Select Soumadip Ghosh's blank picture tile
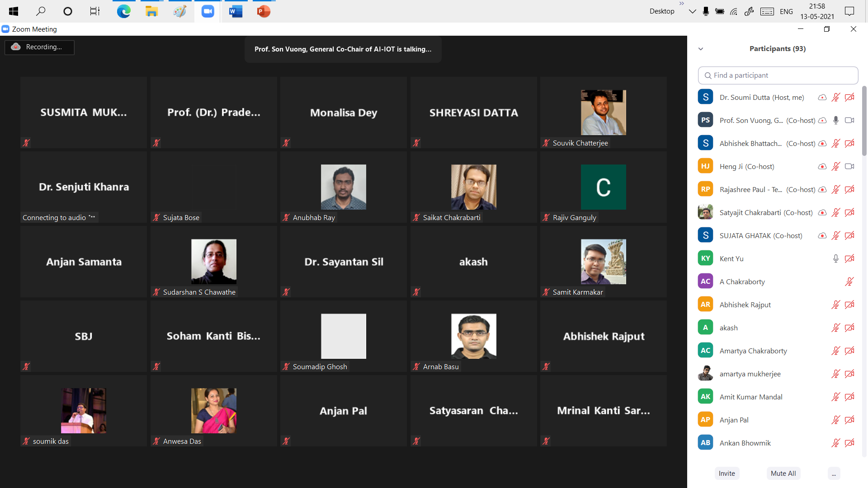The height and width of the screenshot is (488, 868). click(x=344, y=336)
